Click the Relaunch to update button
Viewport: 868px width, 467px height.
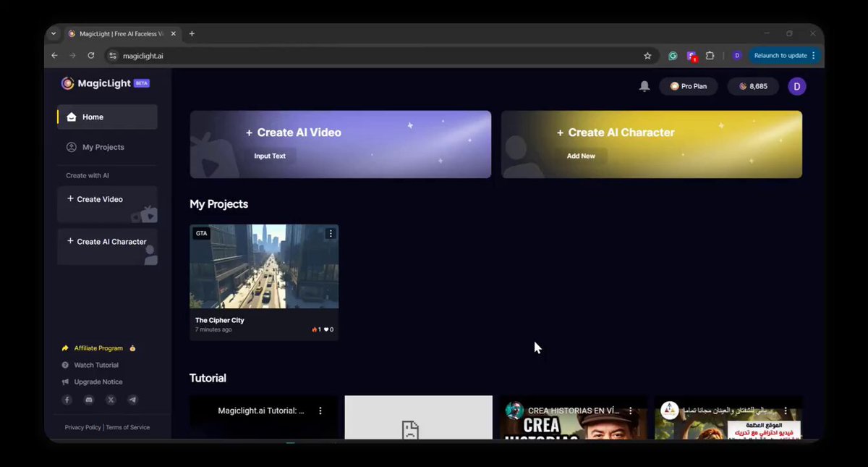780,56
